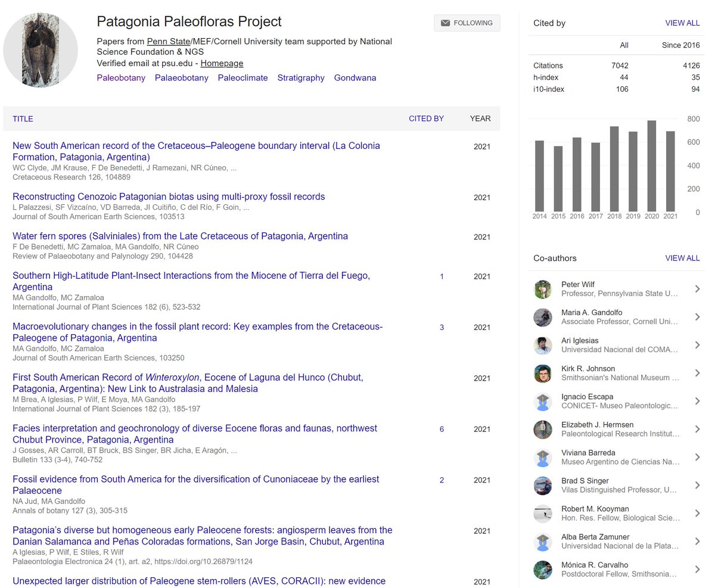Toggle off the FOLLOWING button

467,23
